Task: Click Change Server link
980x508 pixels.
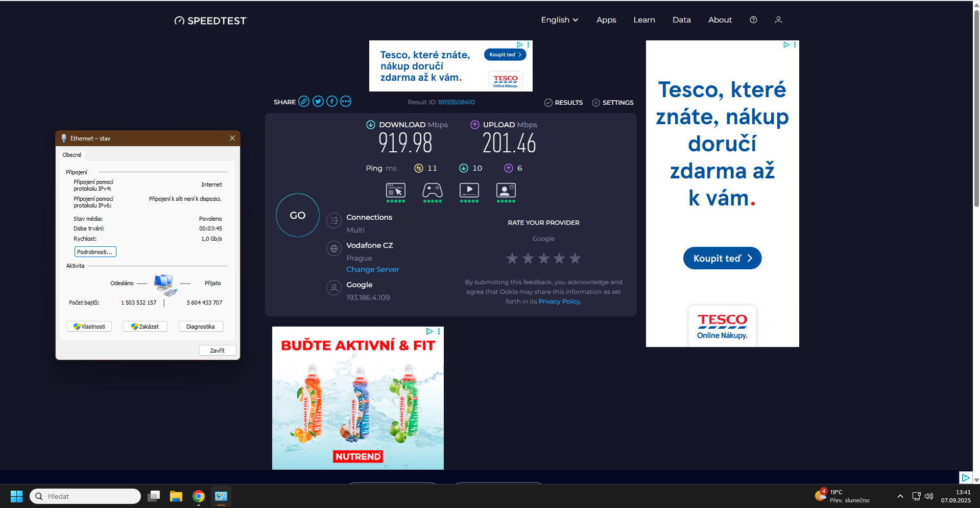Action: (x=373, y=269)
